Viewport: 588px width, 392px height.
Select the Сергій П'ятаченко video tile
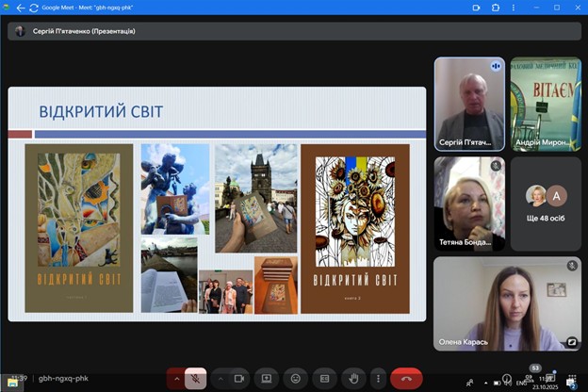[468, 104]
